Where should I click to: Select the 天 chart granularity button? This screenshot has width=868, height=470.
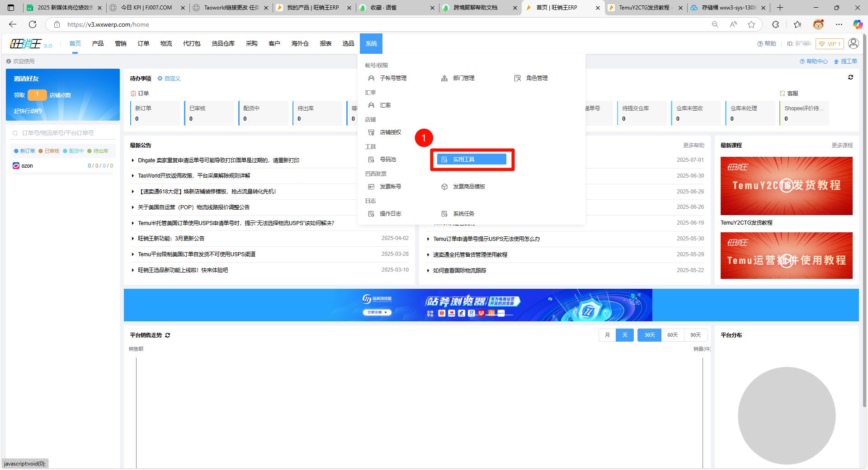(625, 335)
